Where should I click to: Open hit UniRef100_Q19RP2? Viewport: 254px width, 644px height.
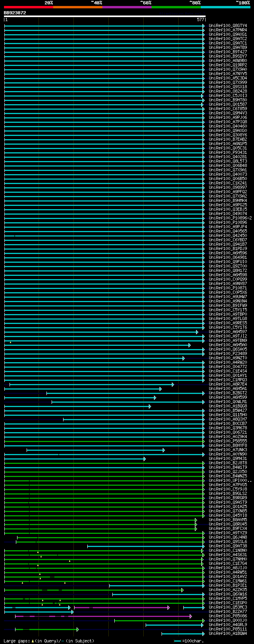click(228, 65)
